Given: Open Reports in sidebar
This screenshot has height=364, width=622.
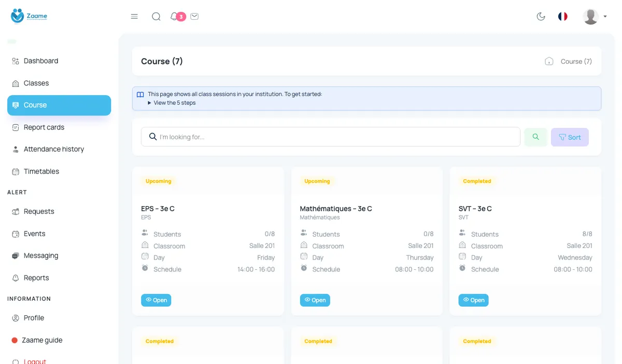Looking at the screenshot, I should [59, 278].
